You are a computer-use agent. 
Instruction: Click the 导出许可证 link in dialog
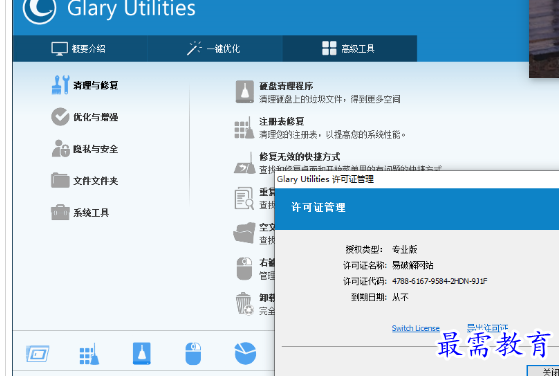[487, 328]
